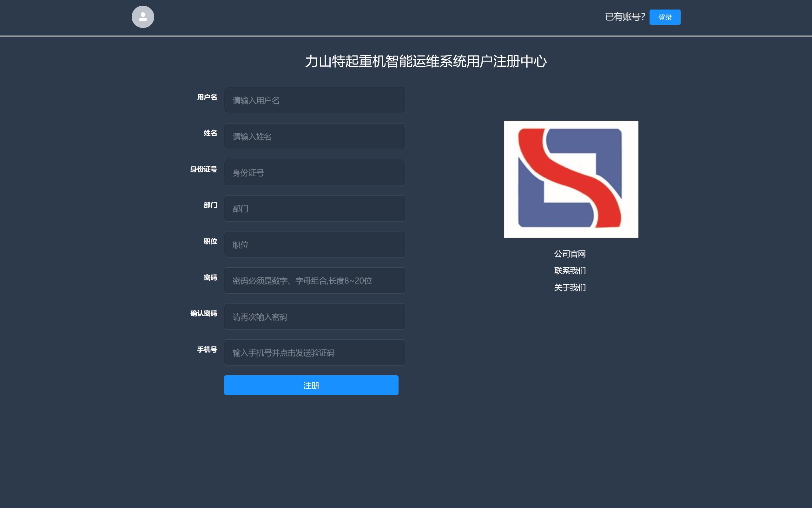Click the 密码 password field
Screen dimensions: 812x508
tap(314, 281)
